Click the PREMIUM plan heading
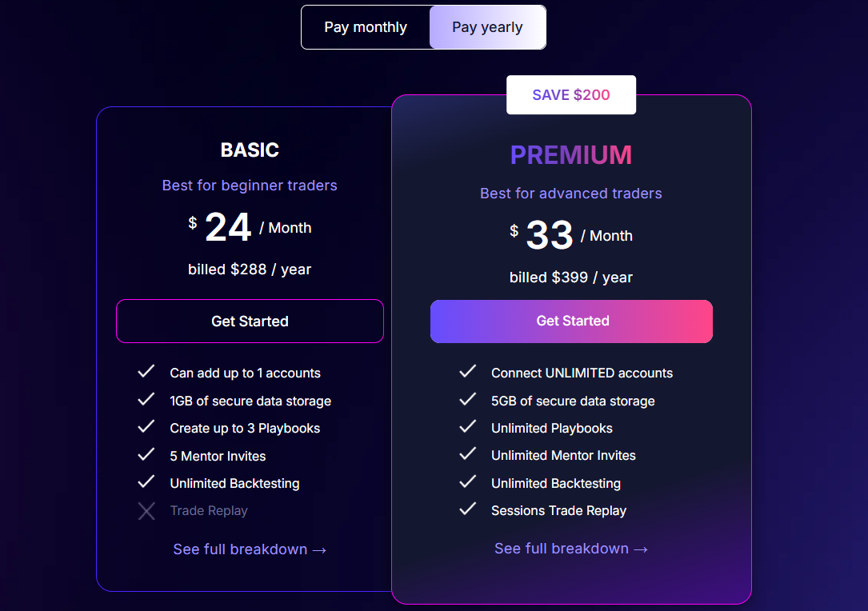The width and height of the screenshot is (868, 611). [x=571, y=155]
